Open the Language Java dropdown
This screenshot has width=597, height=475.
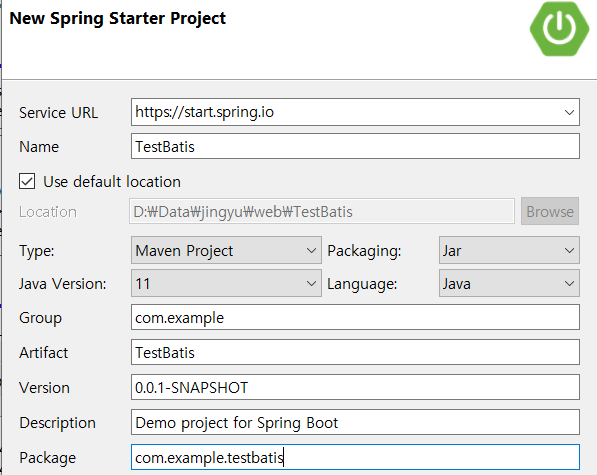tap(509, 283)
